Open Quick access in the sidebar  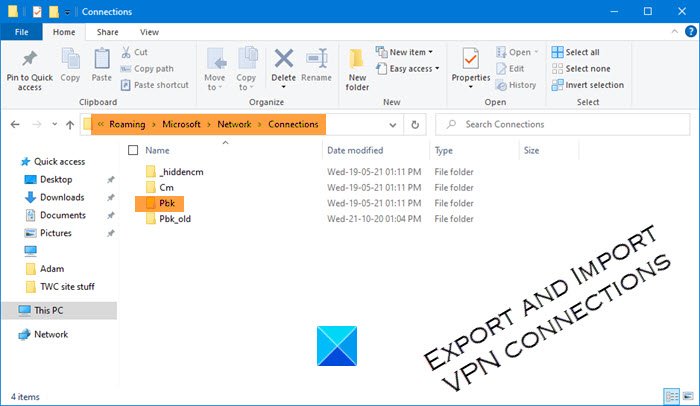coord(53,162)
